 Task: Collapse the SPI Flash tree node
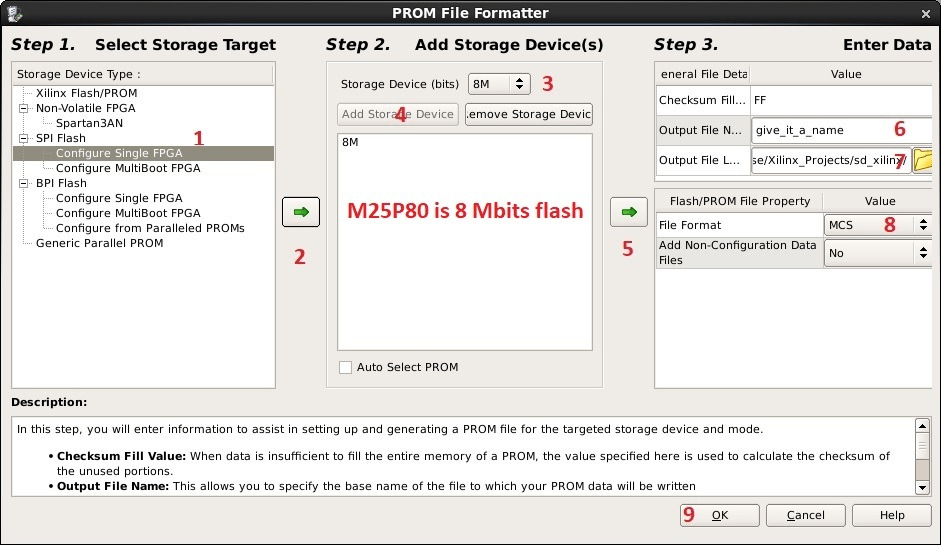[23, 138]
